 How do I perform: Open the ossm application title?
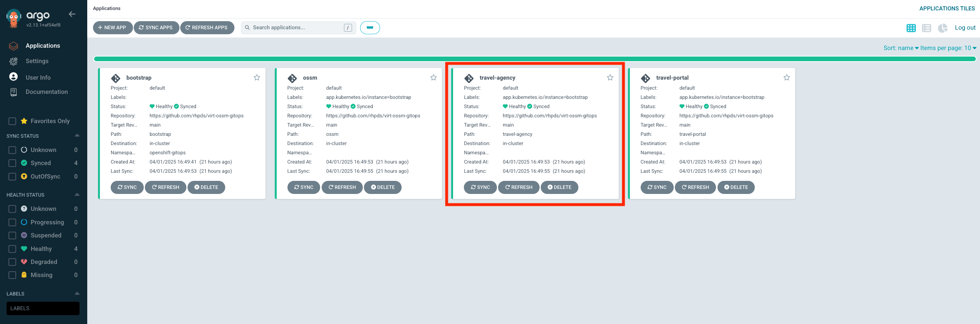tap(310, 78)
